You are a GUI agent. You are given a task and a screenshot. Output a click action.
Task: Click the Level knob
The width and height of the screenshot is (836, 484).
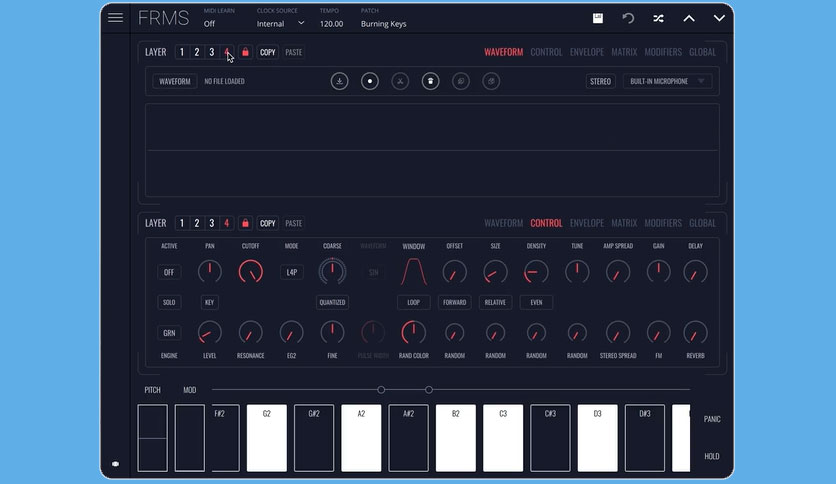point(210,333)
